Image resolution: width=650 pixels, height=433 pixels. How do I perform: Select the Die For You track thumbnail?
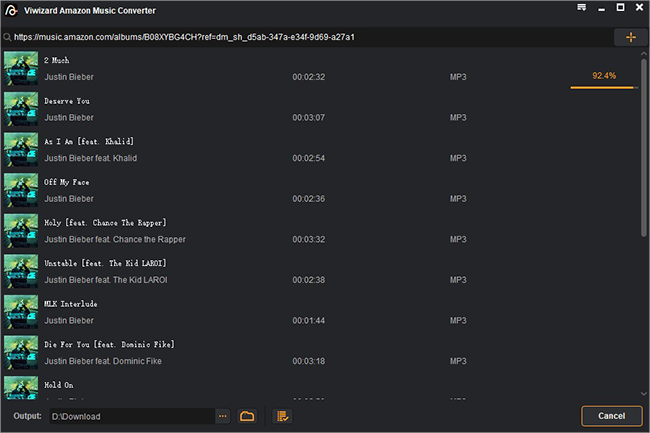point(21,352)
